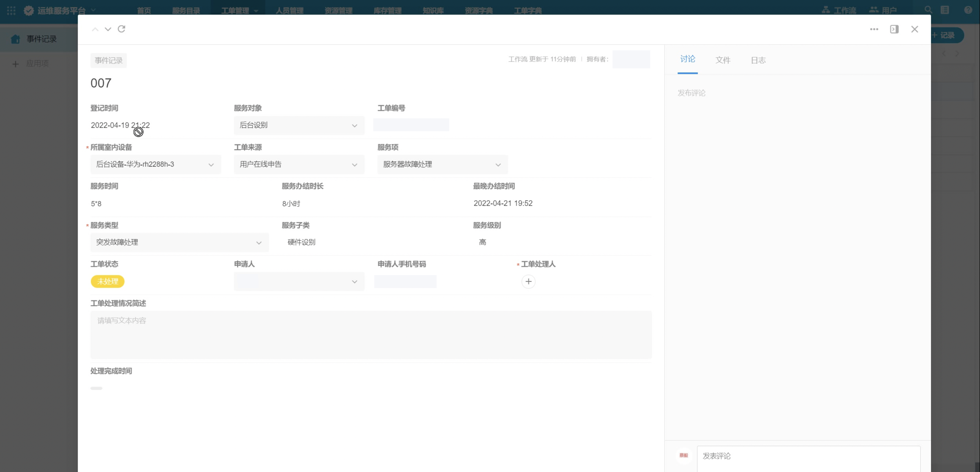Viewport: 980px width, 472px height.
Task: Open the 工单来源 dropdown showing 用户在线申告
Action: pyautogui.click(x=299, y=164)
